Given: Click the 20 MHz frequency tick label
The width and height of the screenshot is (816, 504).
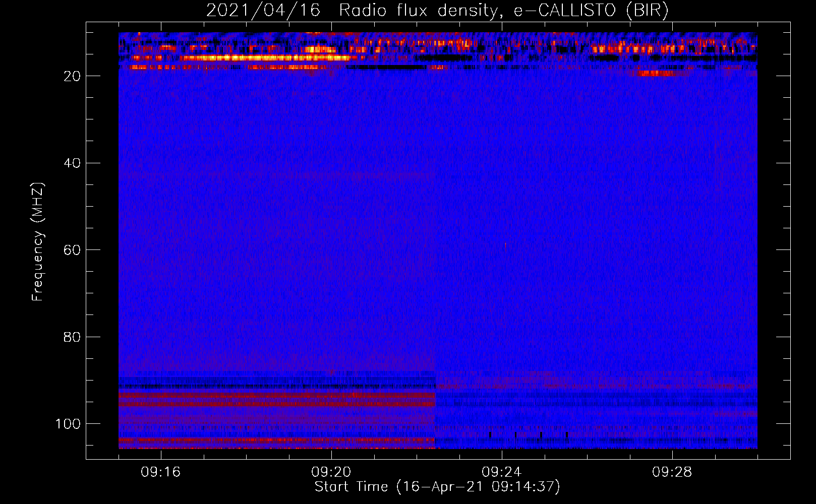Looking at the screenshot, I should coord(72,76).
